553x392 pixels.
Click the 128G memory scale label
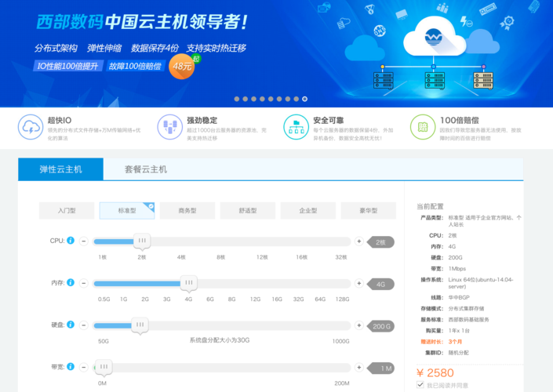click(x=342, y=299)
